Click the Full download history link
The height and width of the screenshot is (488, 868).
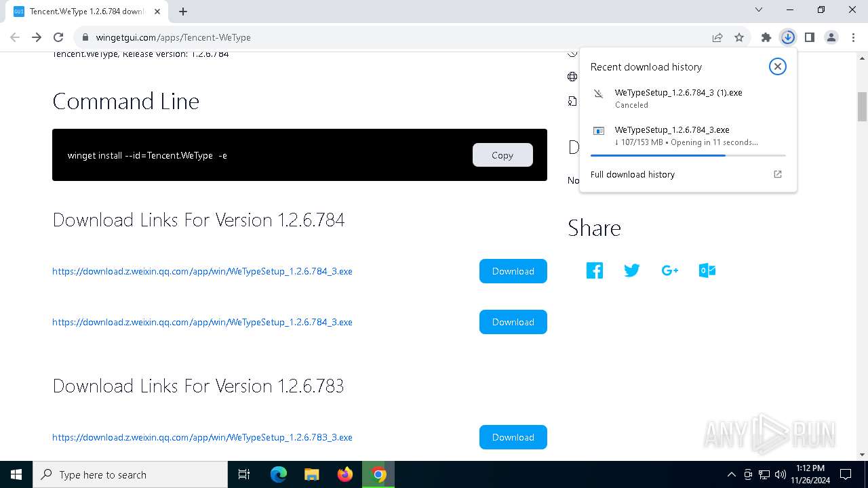point(633,174)
